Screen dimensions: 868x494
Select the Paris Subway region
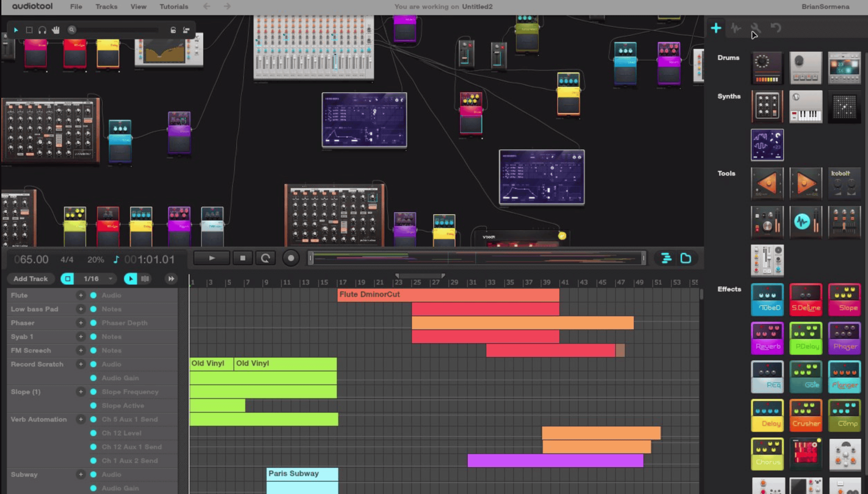tap(302, 474)
